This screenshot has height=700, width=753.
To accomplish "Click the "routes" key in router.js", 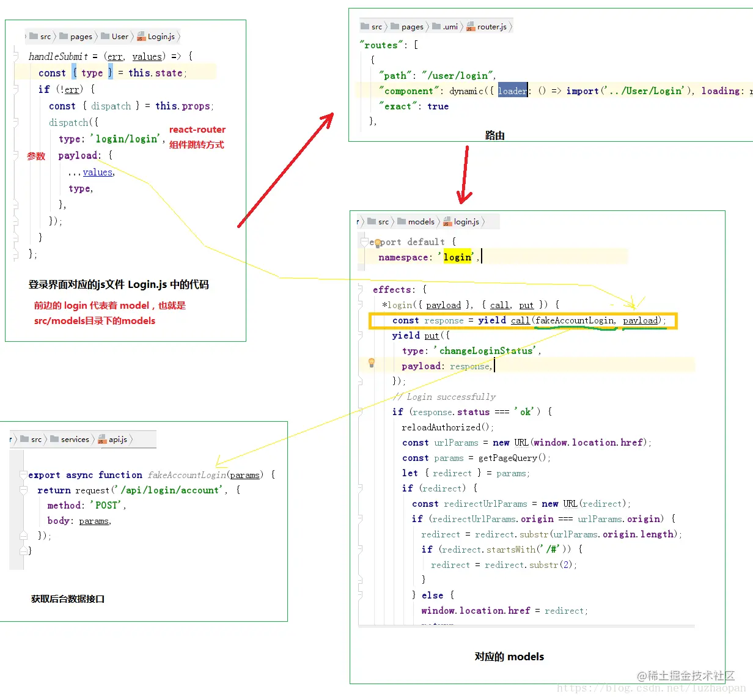I will (381, 45).
